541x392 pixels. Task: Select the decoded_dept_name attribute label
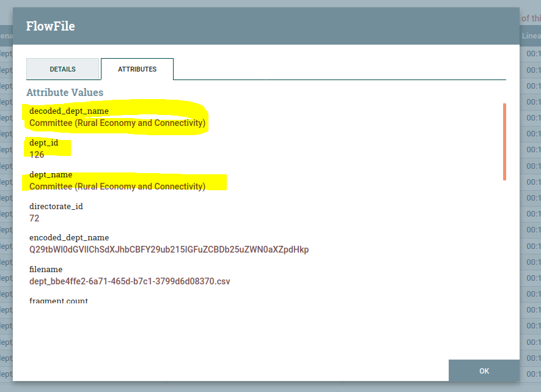click(x=69, y=111)
